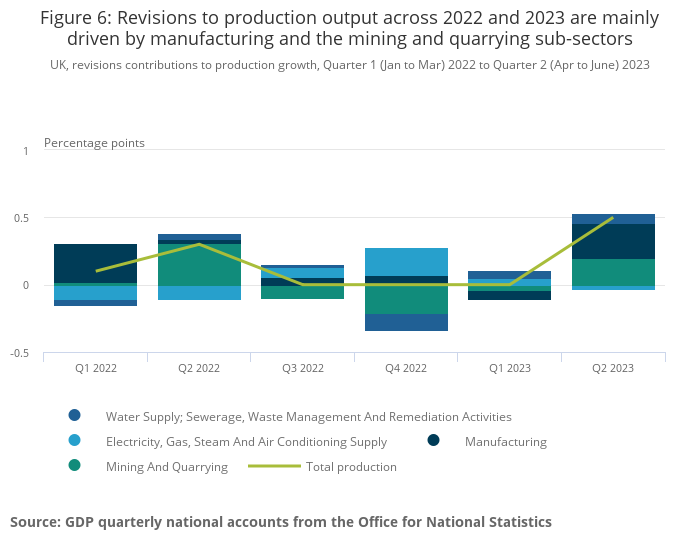Select the Q2 2023 Manufacturing bar segment

[x=613, y=241]
